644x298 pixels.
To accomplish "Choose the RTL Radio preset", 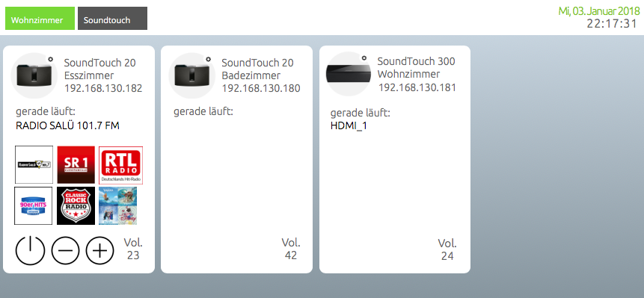I will pyautogui.click(x=120, y=165).
